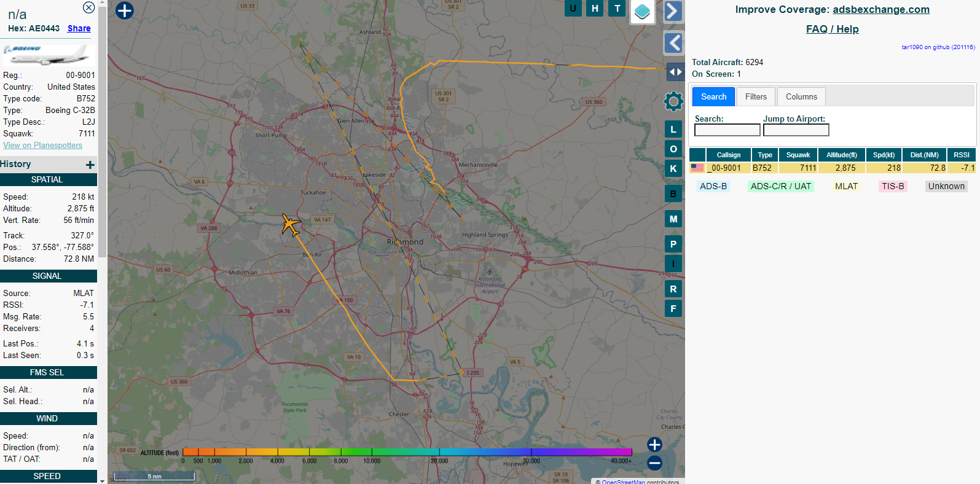
Task: Toggle the B map option button
Action: pos(673,194)
